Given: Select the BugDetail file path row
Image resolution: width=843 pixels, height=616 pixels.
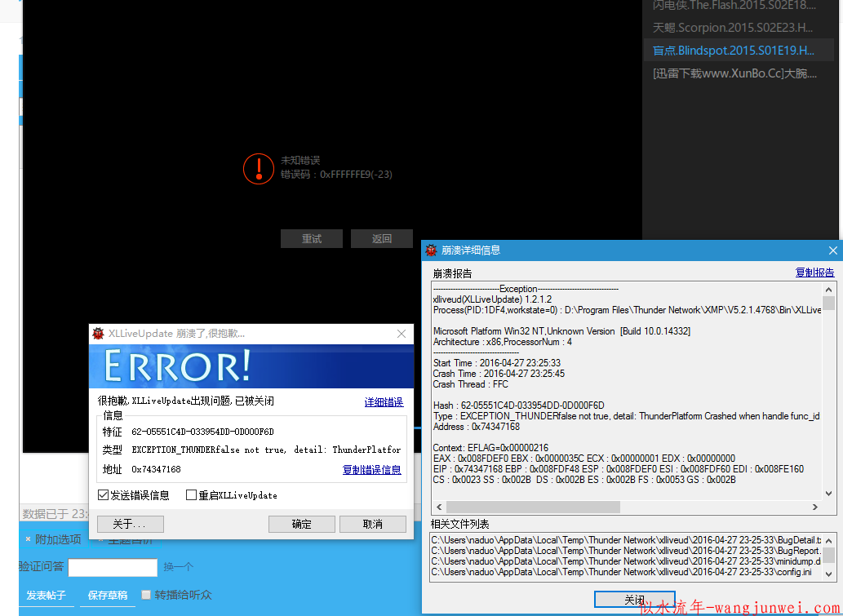Looking at the screenshot, I should point(627,540).
